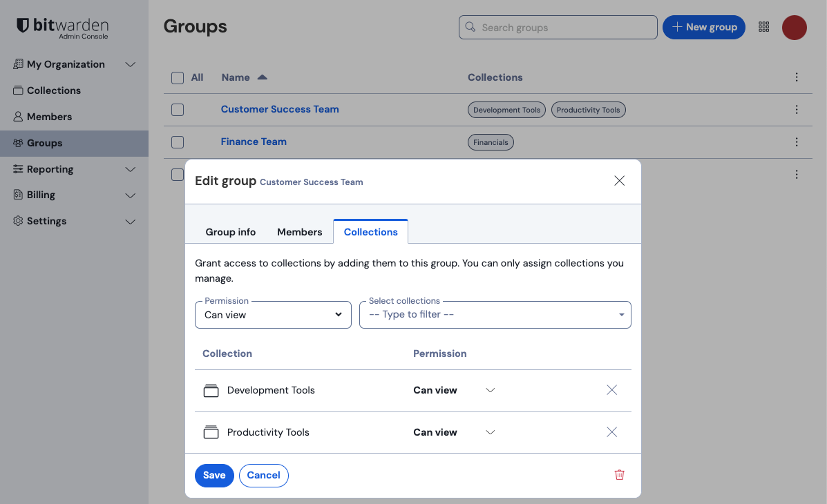
Task: Tick the Finance Team checkbox
Action: 178,142
